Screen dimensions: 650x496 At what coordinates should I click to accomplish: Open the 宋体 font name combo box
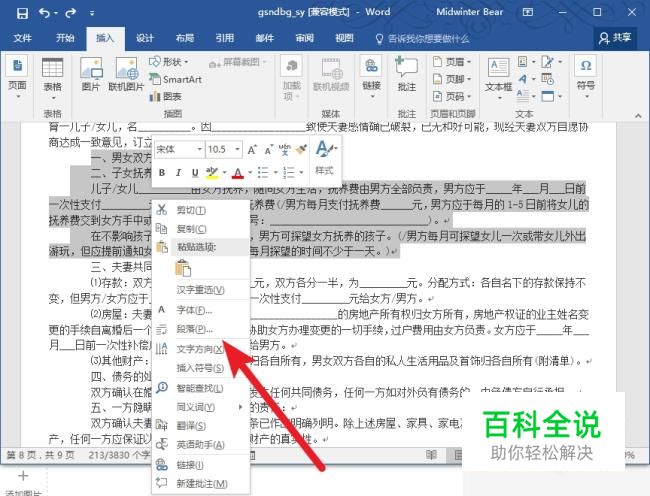(x=179, y=149)
